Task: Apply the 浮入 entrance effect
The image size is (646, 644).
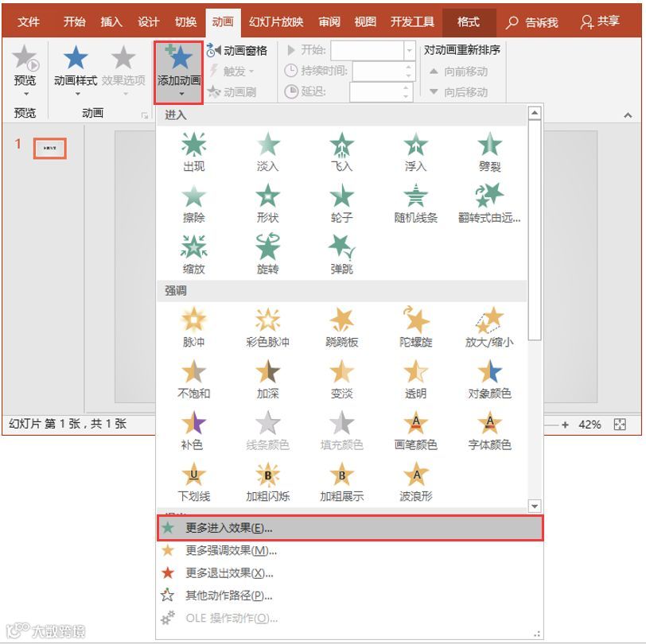Action: click(x=416, y=152)
